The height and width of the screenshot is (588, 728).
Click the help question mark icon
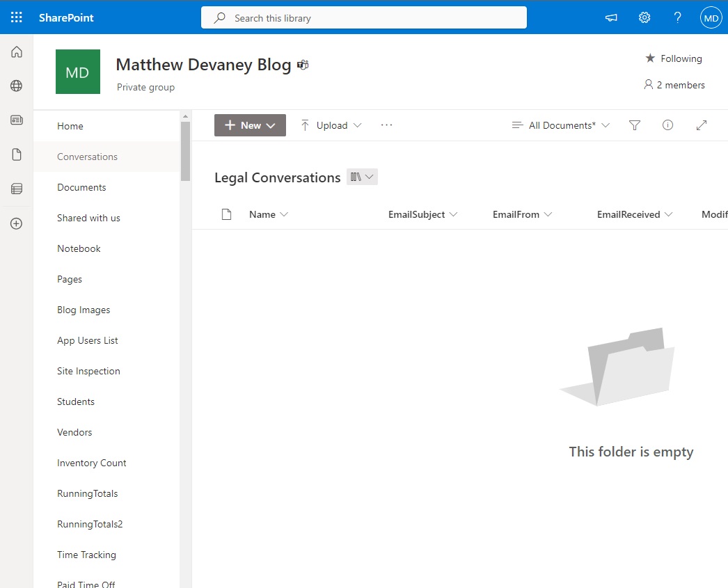coord(678,17)
